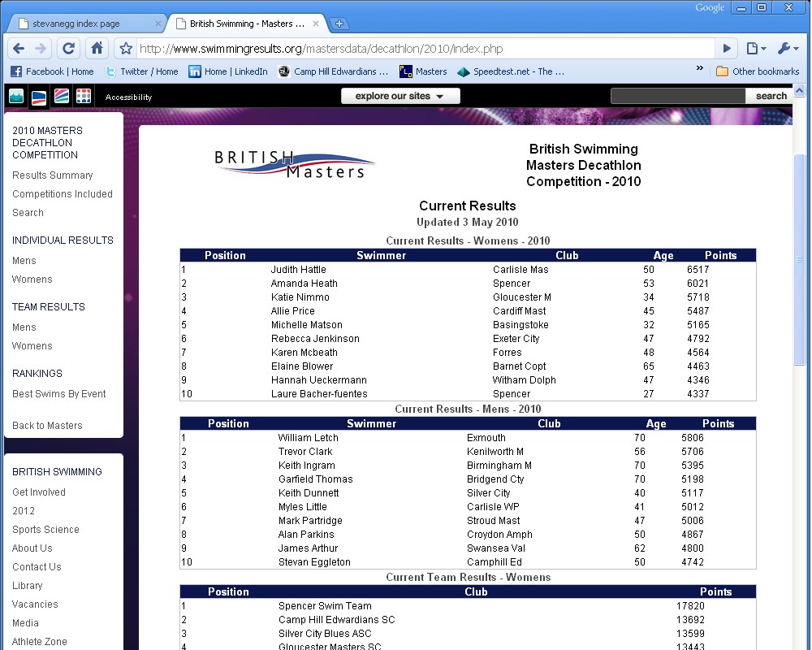Image resolution: width=812 pixels, height=650 pixels.
Task: Click the browser Back arrow button
Action: pos(19,48)
